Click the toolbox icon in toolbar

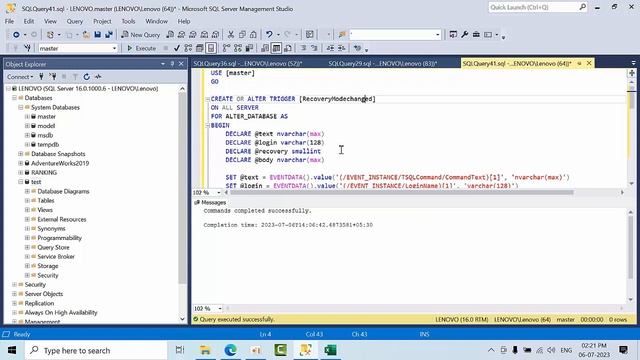tap(476, 35)
